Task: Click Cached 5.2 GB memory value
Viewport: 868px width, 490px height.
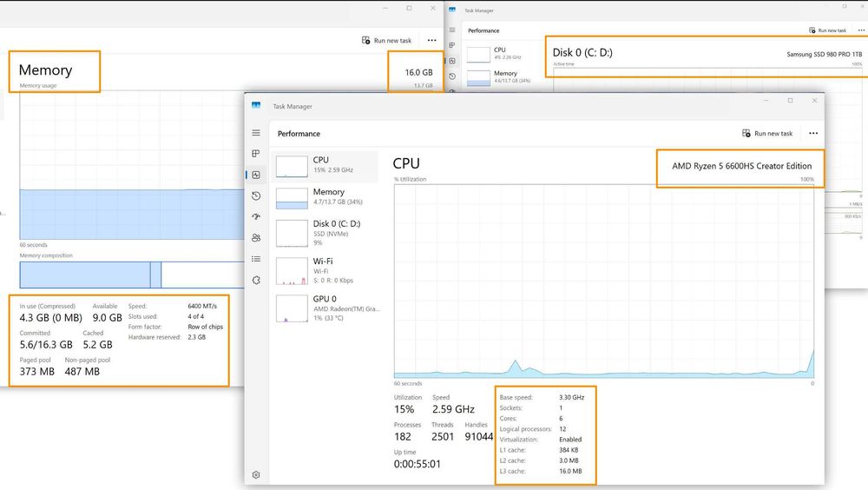Action: [x=97, y=345]
